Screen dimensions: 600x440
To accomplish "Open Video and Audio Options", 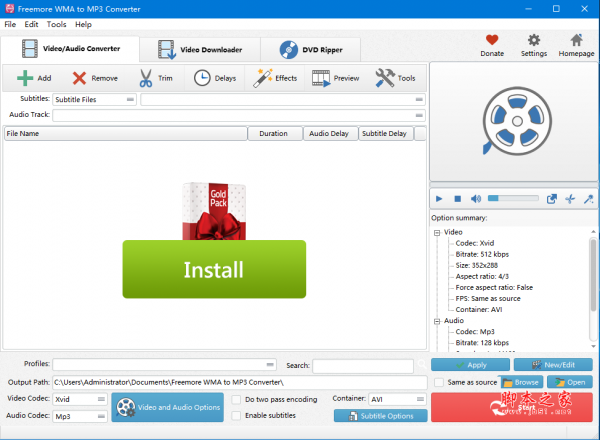I will click(x=168, y=407).
